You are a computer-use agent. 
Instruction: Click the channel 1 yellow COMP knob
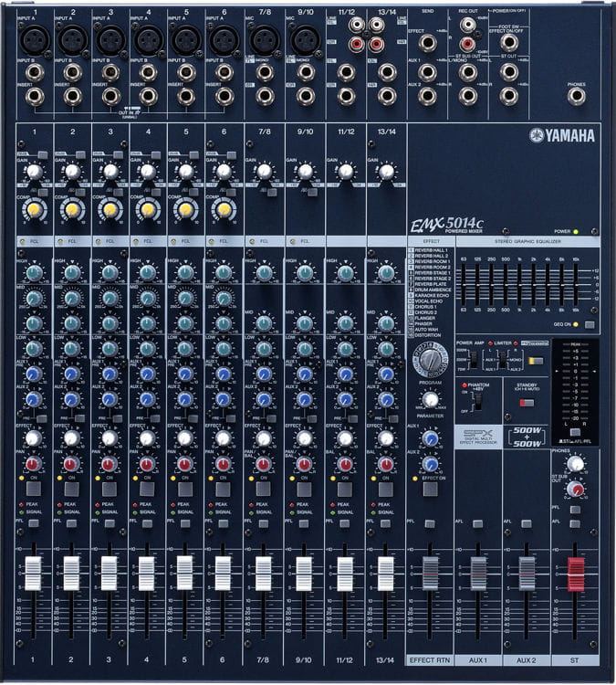[x=35, y=210]
